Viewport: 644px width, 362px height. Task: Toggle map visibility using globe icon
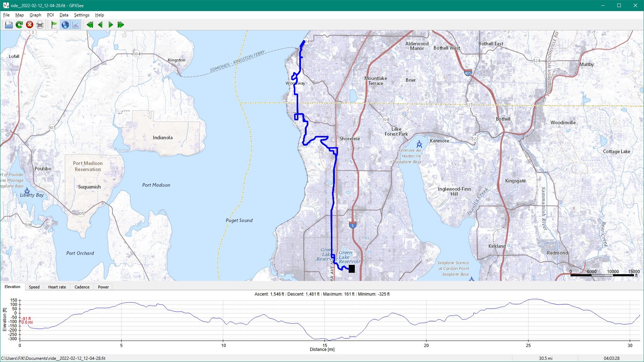[x=65, y=25]
